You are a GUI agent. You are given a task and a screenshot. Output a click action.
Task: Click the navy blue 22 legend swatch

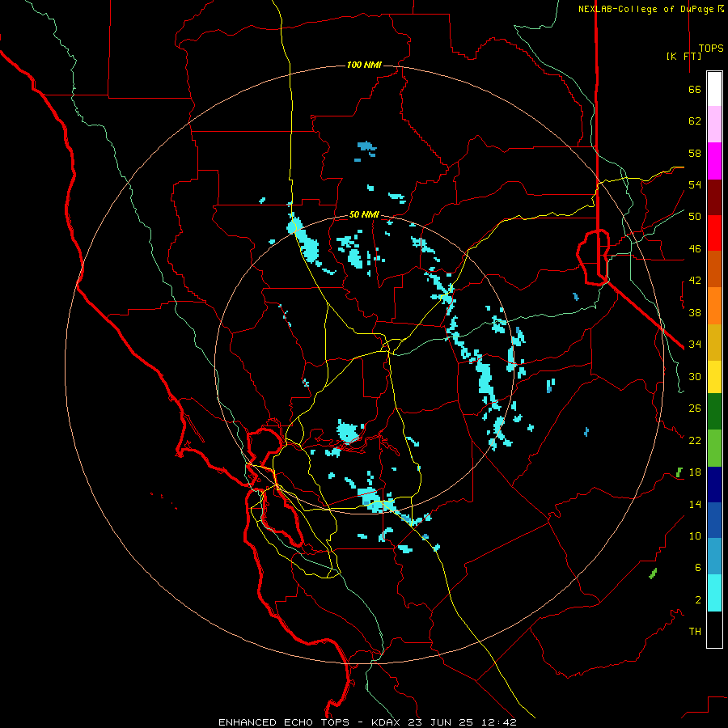tap(714, 485)
